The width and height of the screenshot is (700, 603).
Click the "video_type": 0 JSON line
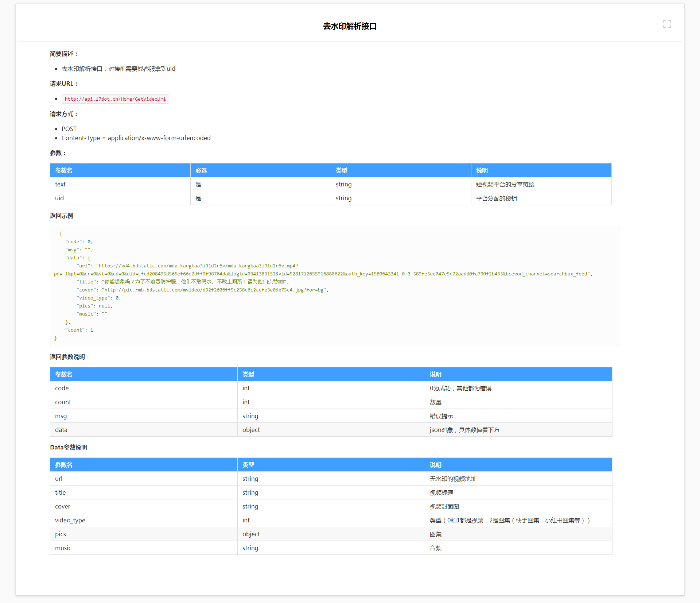(98, 298)
